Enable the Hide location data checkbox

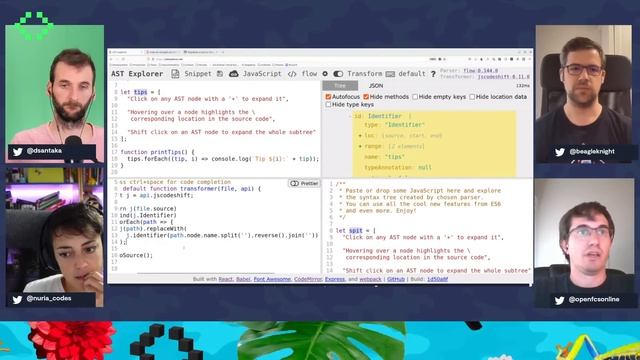(x=472, y=97)
